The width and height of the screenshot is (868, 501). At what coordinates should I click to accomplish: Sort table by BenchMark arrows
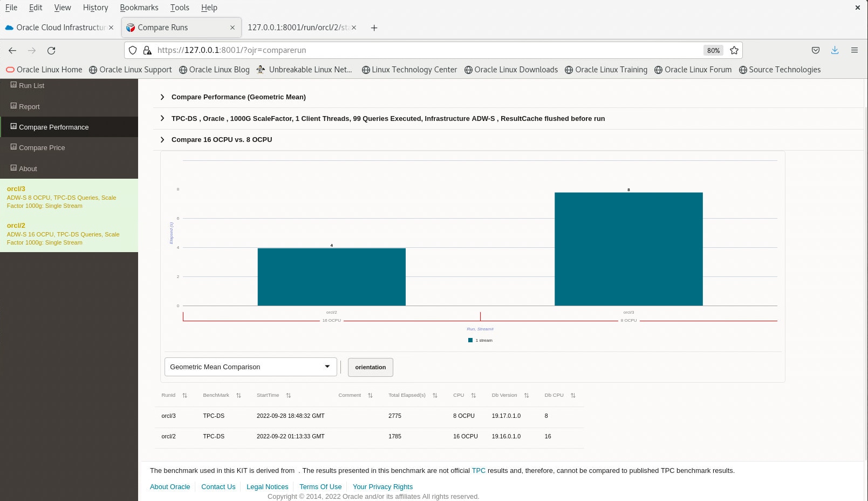coord(238,396)
